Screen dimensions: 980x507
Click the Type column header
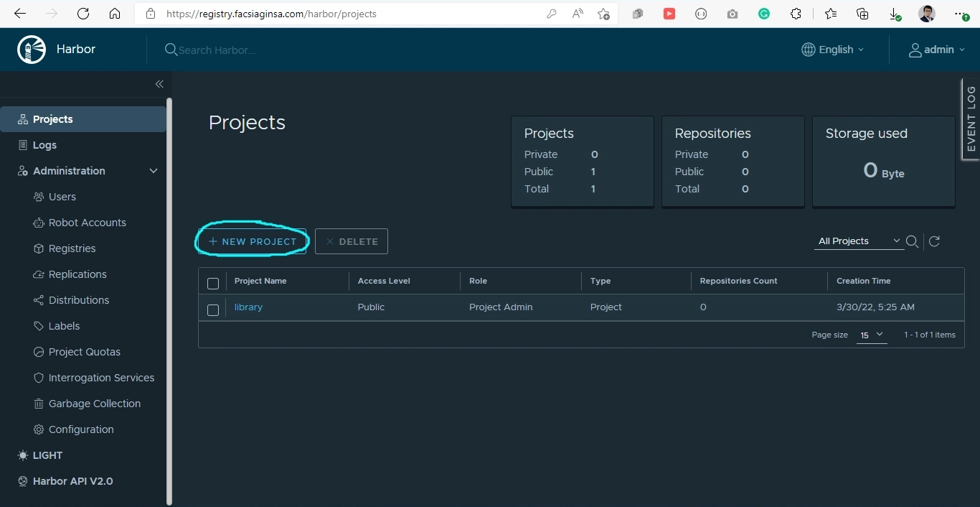(x=600, y=281)
